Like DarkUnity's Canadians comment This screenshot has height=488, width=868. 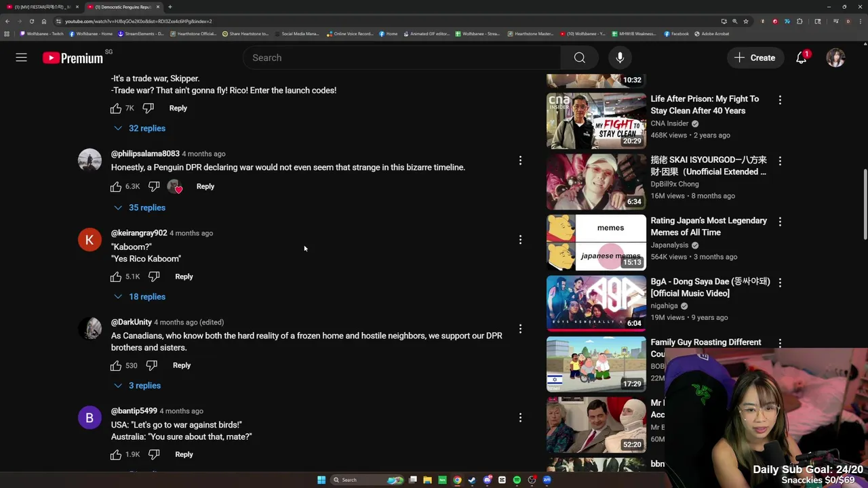point(116,365)
